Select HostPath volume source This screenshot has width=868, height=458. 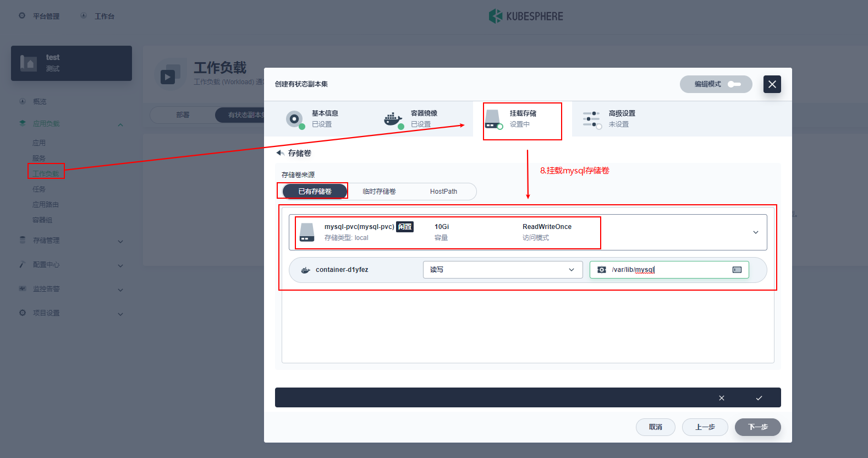[443, 192]
